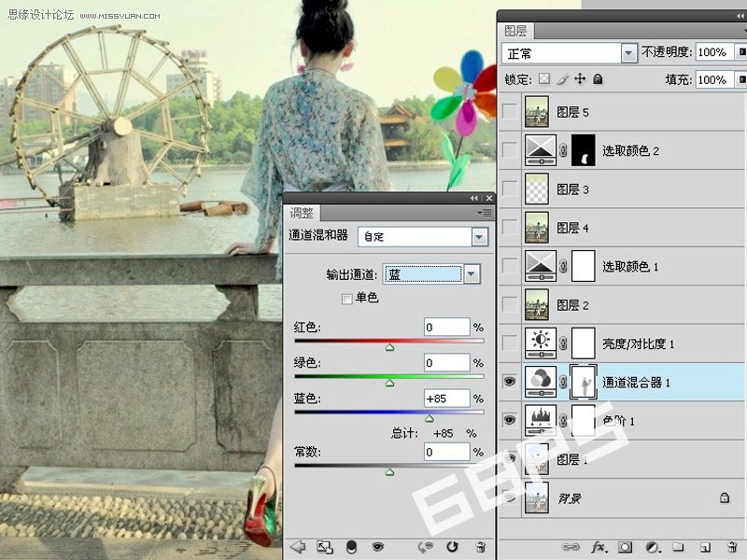Click the blue 蓝色 slider handle

tap(430, 418)
